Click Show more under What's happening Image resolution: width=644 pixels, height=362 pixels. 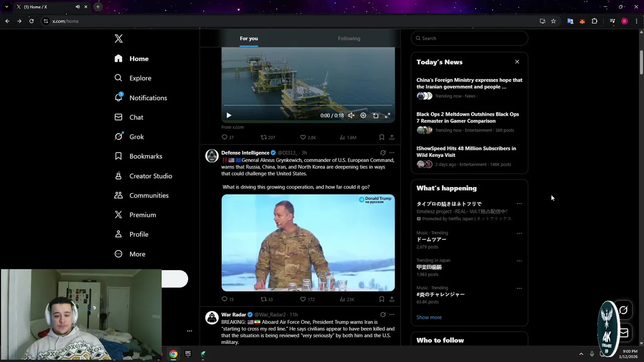click(429, 317)
